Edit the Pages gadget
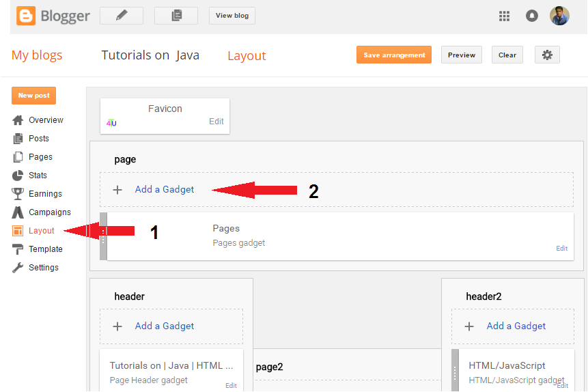 pyautogui.click(x=561, y=249)
